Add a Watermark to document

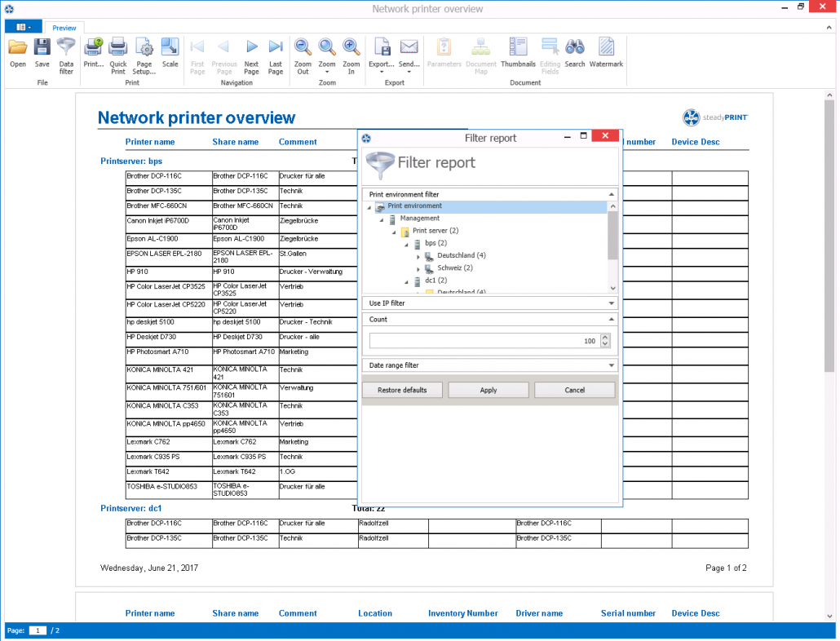606,52
